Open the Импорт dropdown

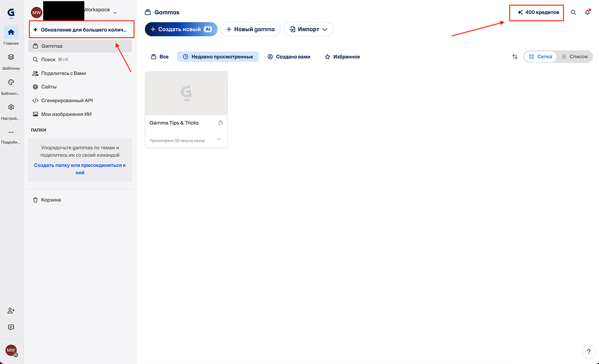tap(308, 30)
